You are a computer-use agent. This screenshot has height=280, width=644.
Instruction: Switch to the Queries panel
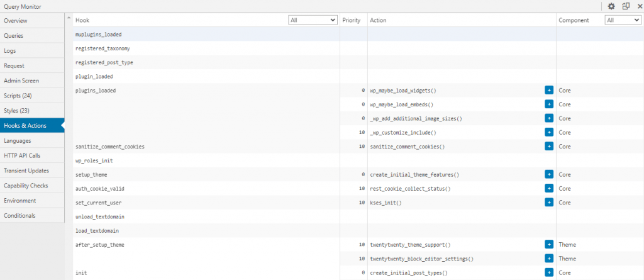pos(32,36)
